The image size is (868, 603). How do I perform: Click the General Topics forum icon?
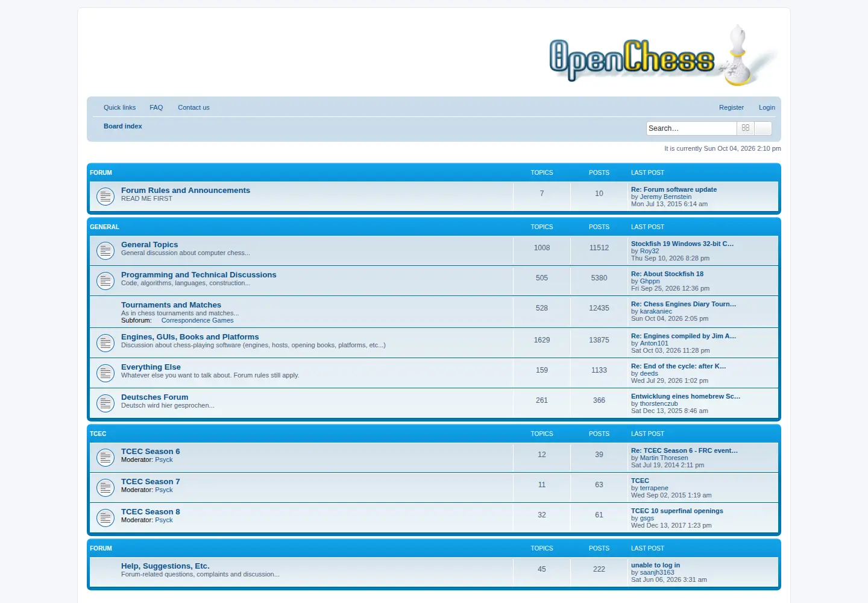(105, 251)
